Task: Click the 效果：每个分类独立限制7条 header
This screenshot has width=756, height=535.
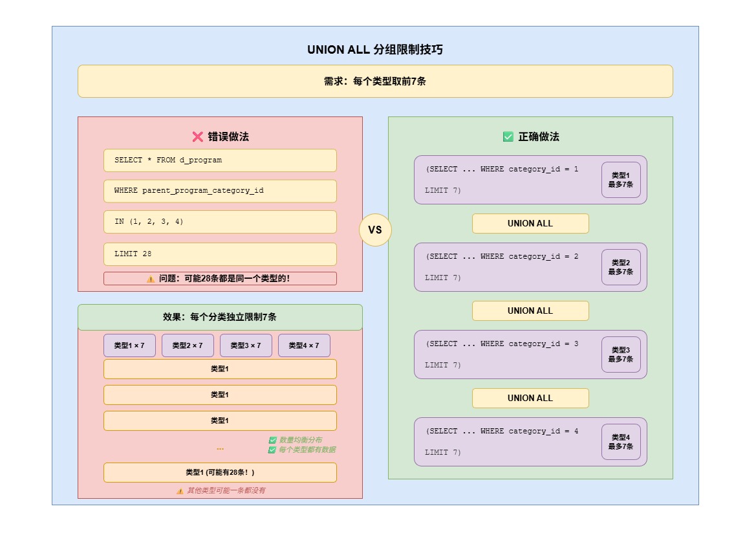Action: [220, 317]
